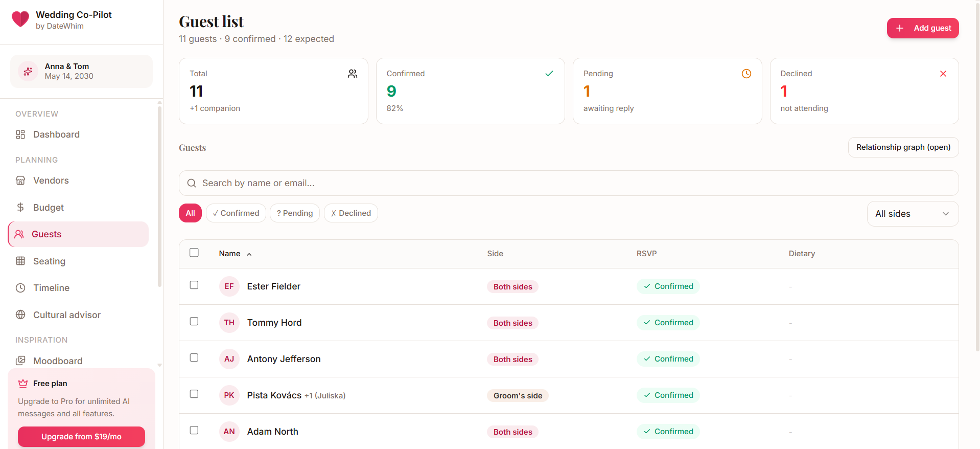Click the checkmark icon on Confirmed card
The height and width of the screenshot is (449, 980).
549,74
